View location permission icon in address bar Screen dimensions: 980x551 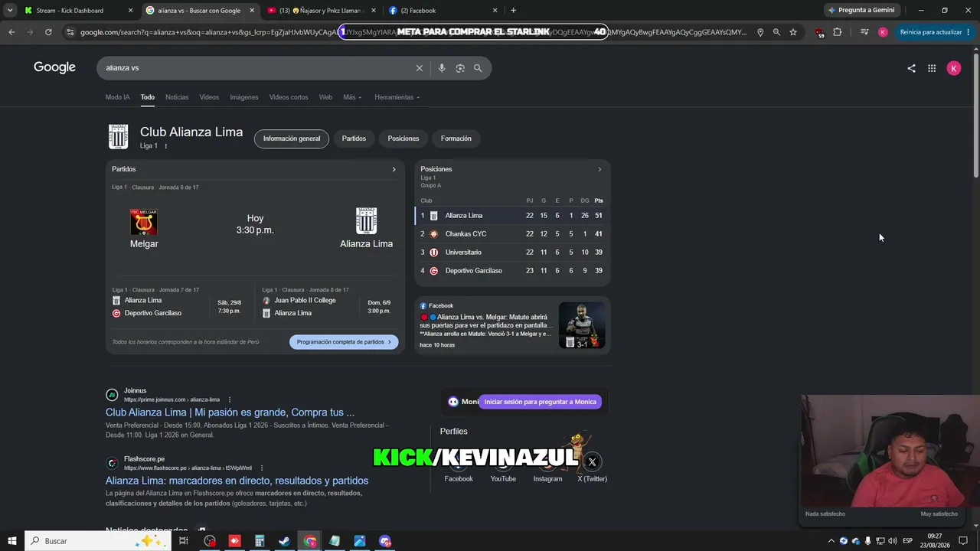760,32
